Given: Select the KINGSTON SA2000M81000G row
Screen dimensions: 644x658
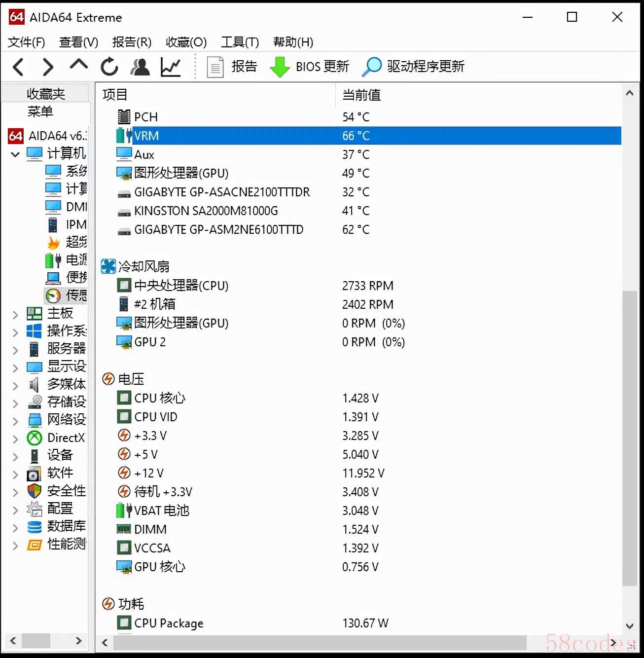Looking at the screenshot, I should tap(368, 211).
